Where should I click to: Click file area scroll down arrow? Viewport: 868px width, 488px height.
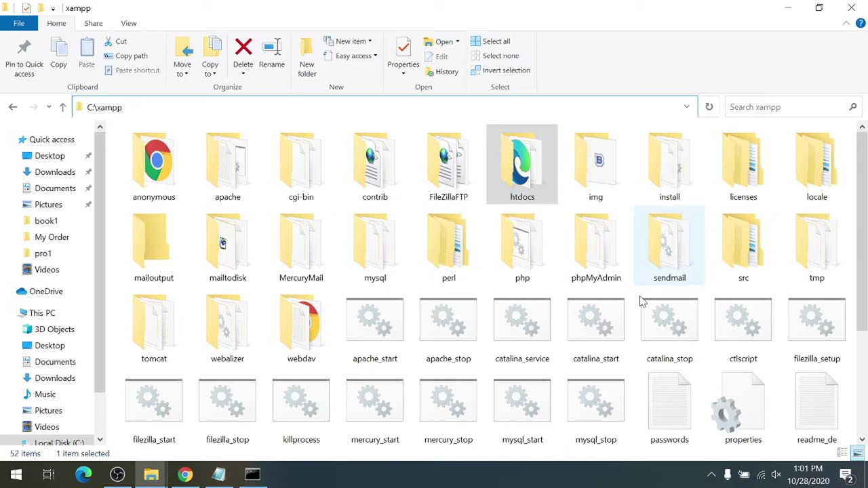click(862, 439)
